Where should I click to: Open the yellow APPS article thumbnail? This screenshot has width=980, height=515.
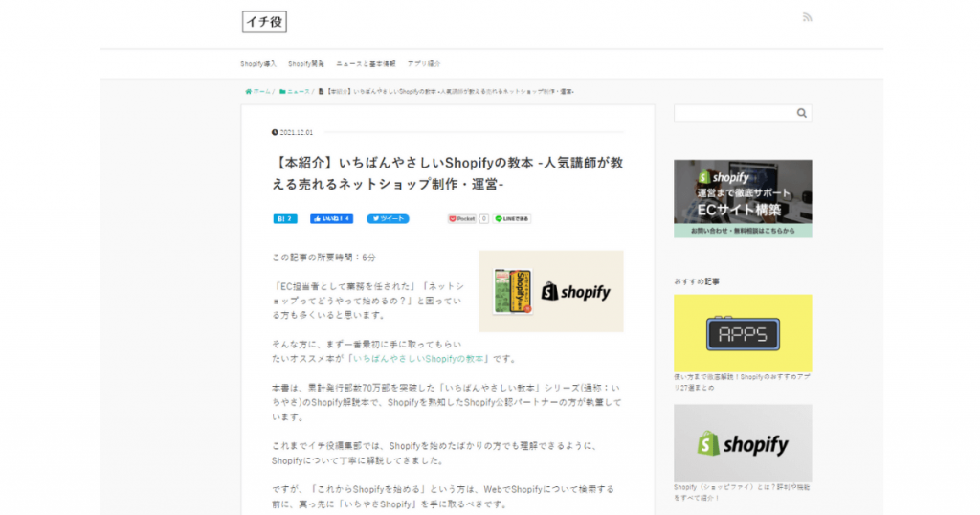743,333
